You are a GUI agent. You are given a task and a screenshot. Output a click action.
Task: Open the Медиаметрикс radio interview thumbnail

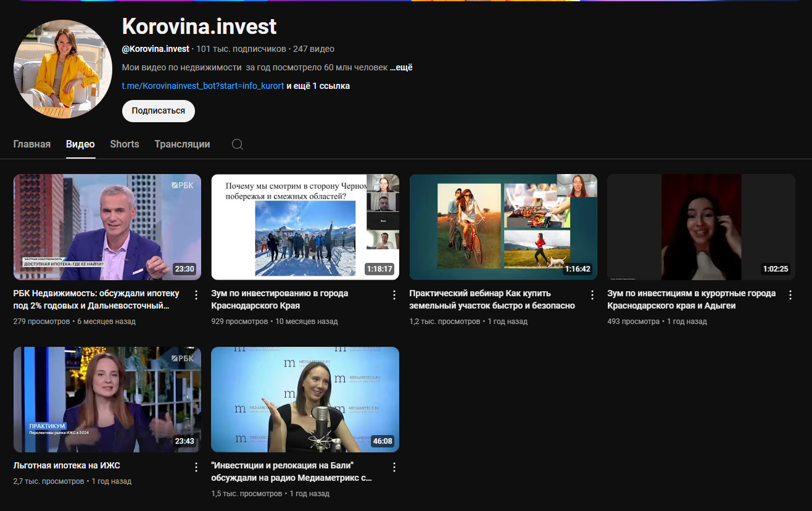[305, 399]
